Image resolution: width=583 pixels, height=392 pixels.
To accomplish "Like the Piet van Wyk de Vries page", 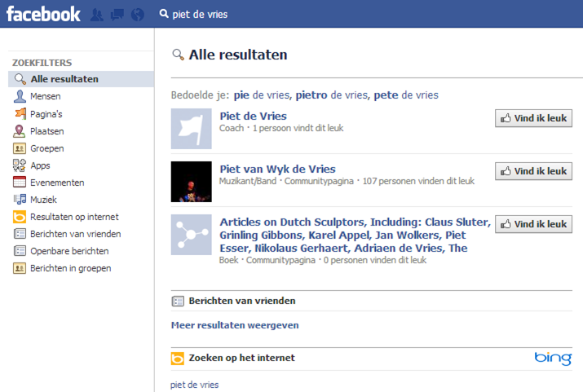I will [533, 171].
